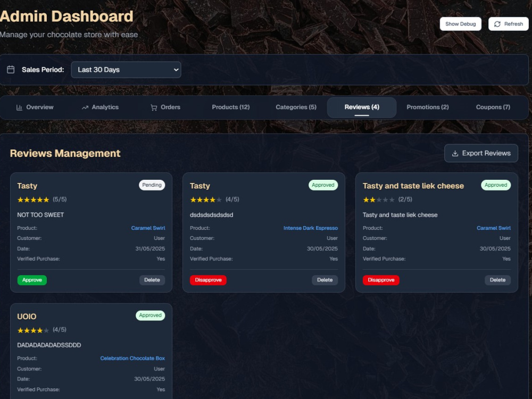Click the star rating of the dsdsdsdsdsdsd review
The image size is (532, 399).
click(206, 199)
